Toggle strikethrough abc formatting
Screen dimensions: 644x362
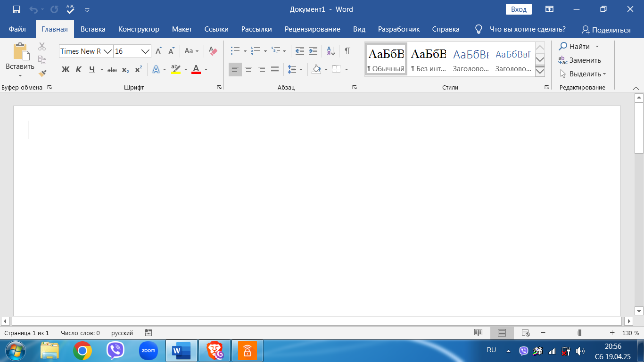pyautogui.click(x=112, y=69)
